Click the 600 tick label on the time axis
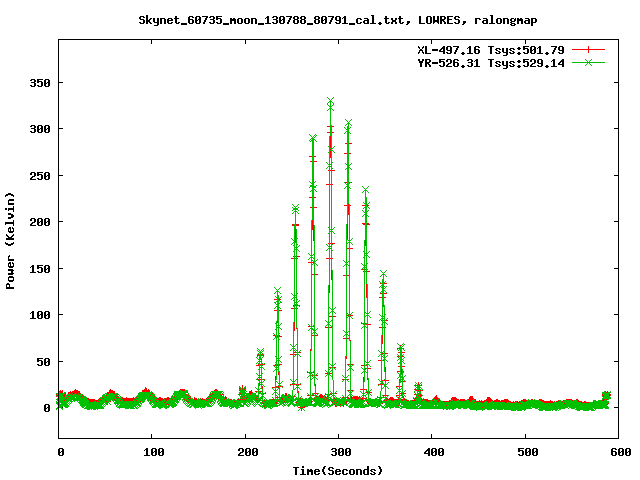The width and height of the screenshot is (640, 480). (x=618, y=453)
